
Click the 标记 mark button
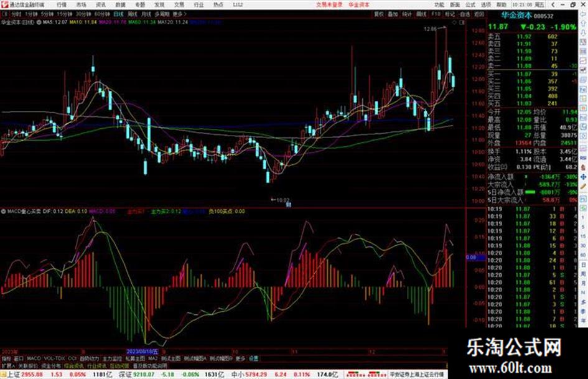[x=450, y=14]
